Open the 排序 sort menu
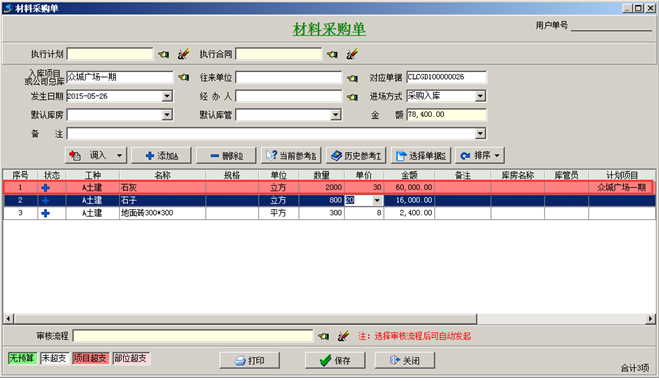Screen dimensions: 659x381 (480, 156)
